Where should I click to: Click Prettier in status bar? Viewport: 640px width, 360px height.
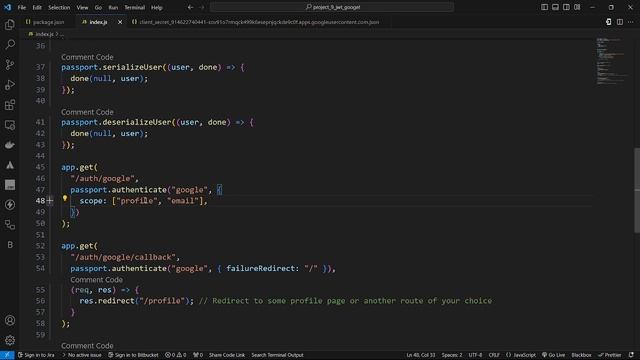click(x=609, y=355)
